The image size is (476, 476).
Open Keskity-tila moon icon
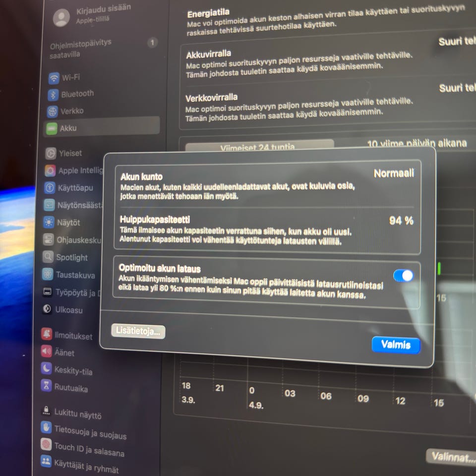tap(46, 368)
